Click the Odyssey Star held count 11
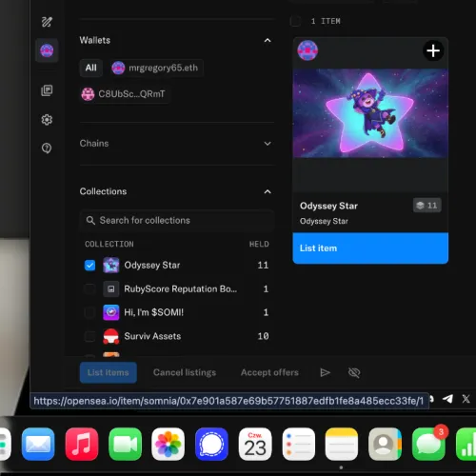The width and height of the screenshot is (476, 476). click(x=263, y=265)
